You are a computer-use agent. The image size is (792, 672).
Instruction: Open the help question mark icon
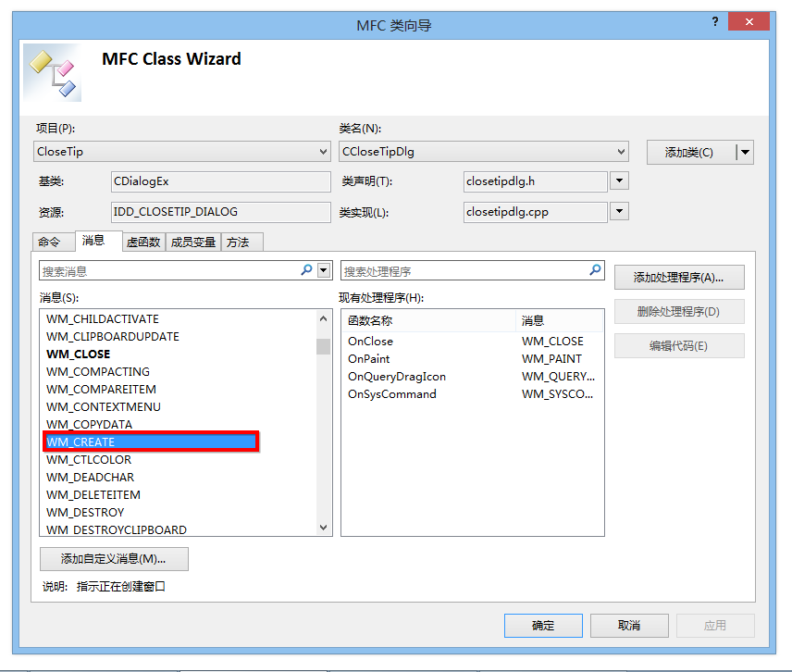[715, 20]
